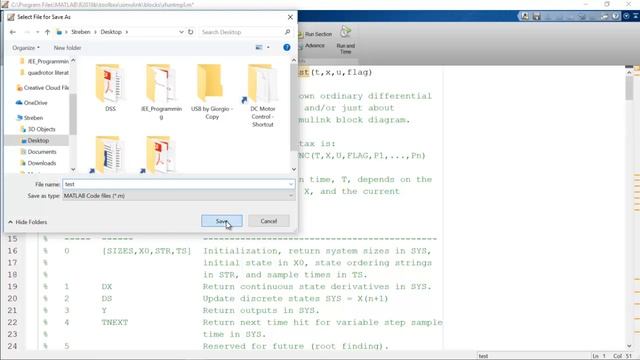The image size is (640, 360).
Task: Open dialog help via blue question icon
Action: tap(287, 47)
